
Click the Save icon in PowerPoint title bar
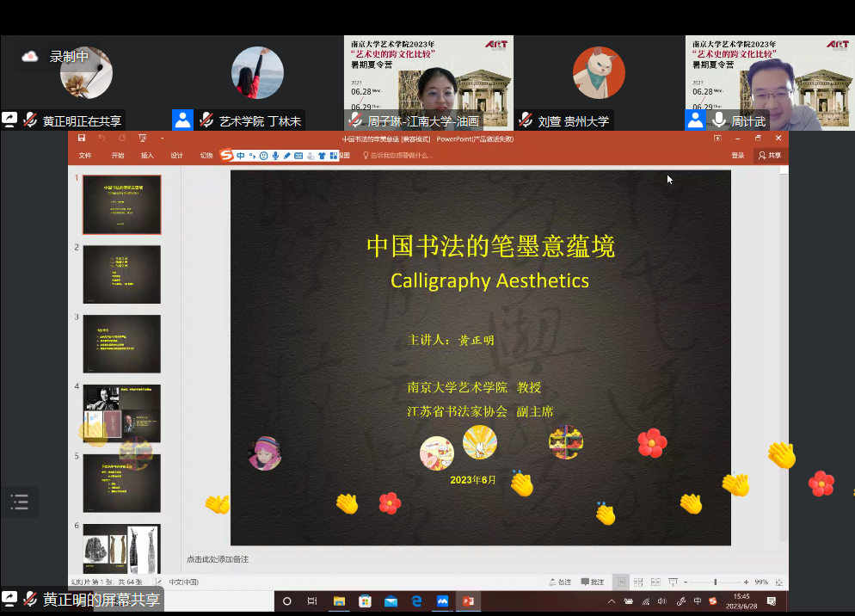tap(82, 139)
